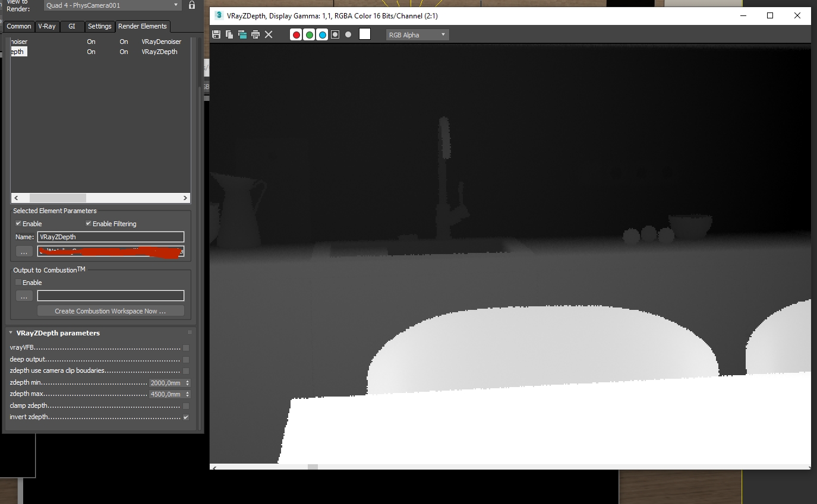Click Create Combustion Workspace Now button
The width and height of the screenshot is (817, 504).
[x=111, y=311]
